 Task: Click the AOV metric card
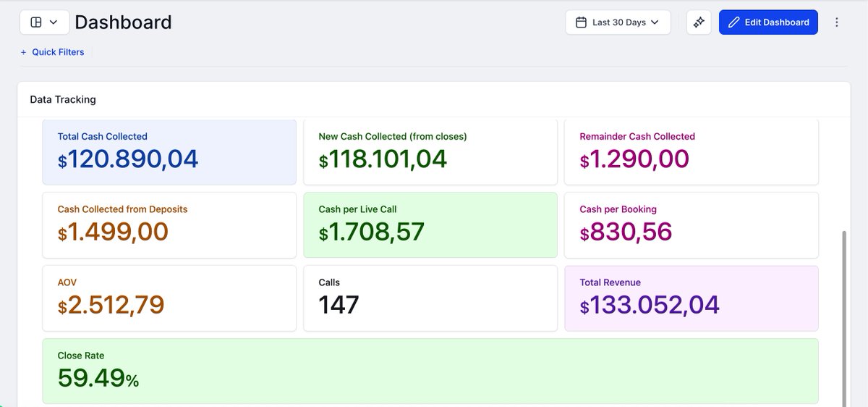pyautogui.click(x=169, y=298)
